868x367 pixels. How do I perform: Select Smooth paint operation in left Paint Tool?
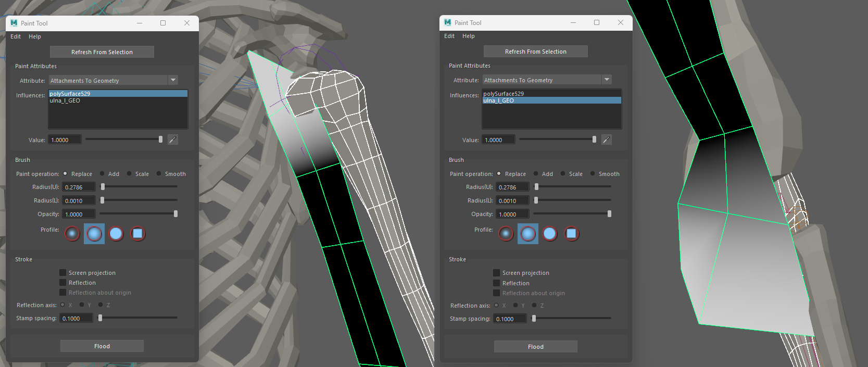159,174
